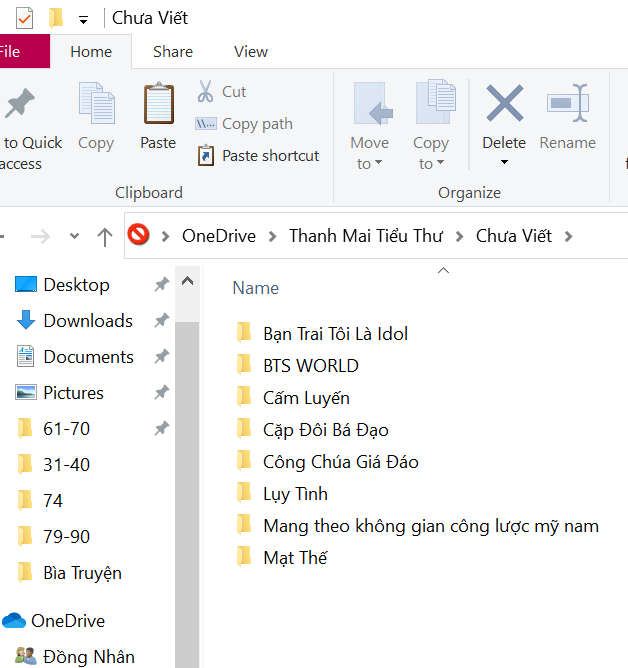Click the folder icon of Cấm Luyến

pos(244,397)
